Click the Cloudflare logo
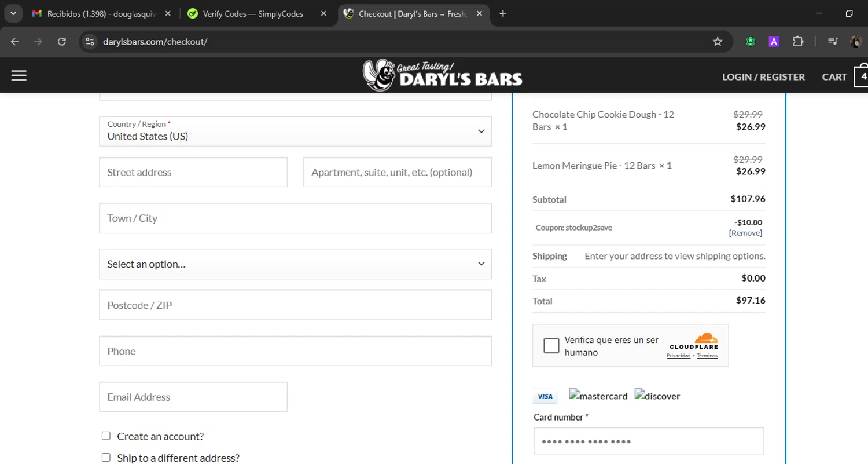Image resolution: width=868 pixels, height=464 pixels. (694, 341)
